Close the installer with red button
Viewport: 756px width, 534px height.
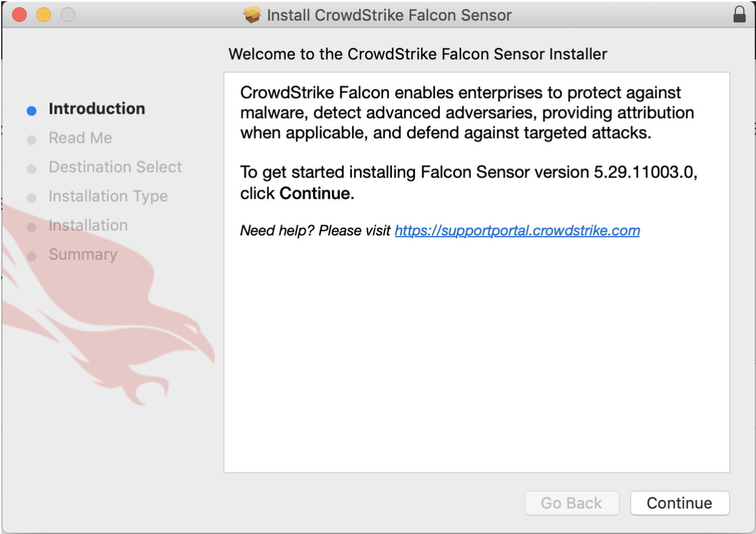(x=19, y=15)
